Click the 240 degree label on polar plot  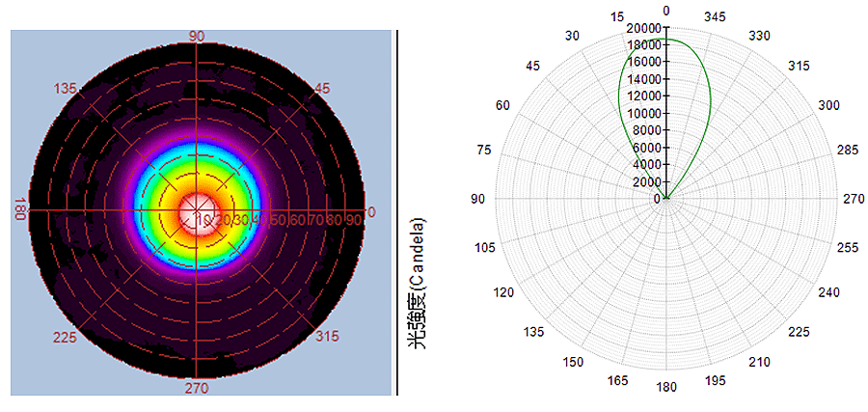point(827,293)
